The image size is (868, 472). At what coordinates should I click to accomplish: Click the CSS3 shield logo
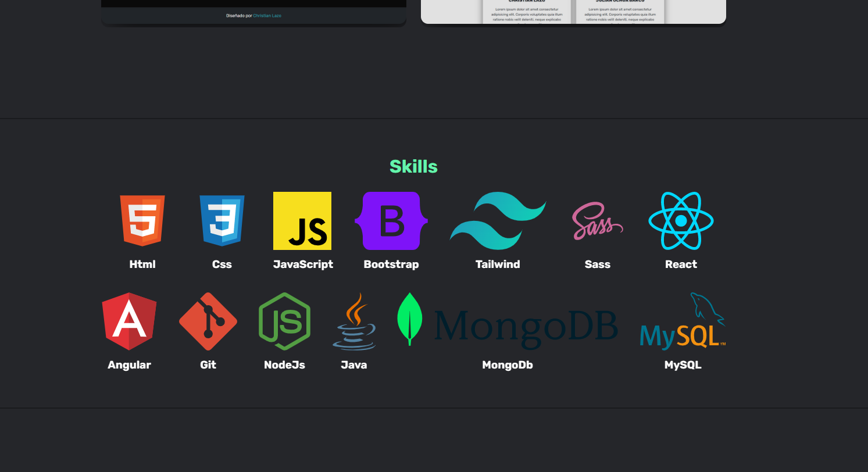tap(222, 221)
